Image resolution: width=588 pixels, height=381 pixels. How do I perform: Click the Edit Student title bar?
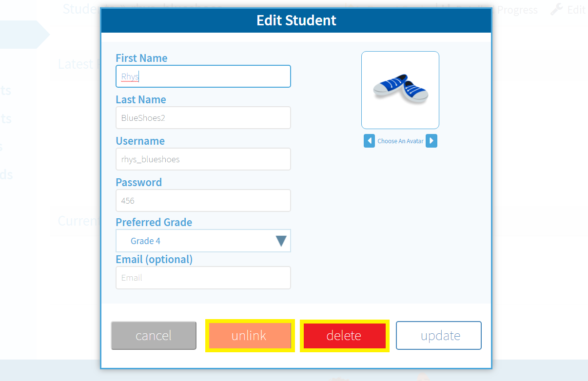pos(296,20)
